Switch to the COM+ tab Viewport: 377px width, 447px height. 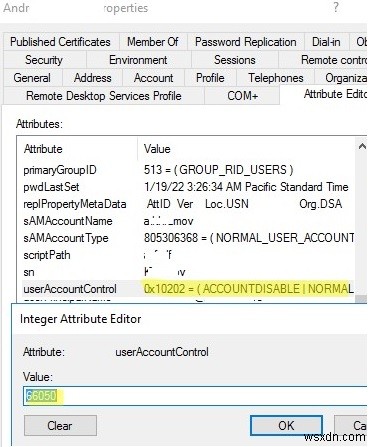pos(242,96)
